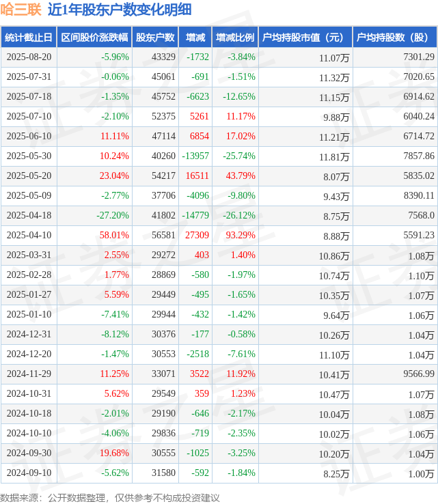Click the date cell 2025-07-10

[29, 116]
